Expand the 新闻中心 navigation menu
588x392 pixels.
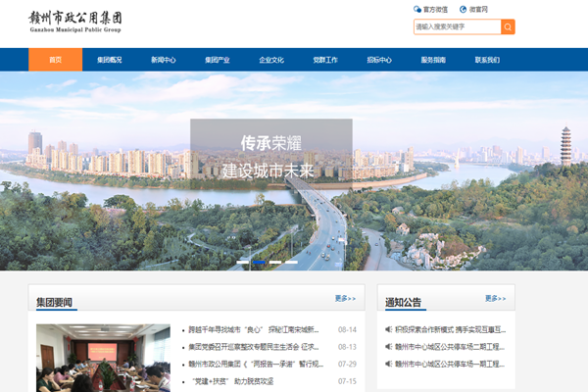[164, 60]
